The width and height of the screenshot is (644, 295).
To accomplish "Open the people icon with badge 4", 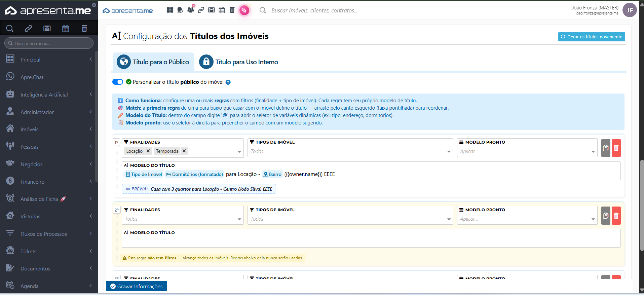I will coord(191,10).
